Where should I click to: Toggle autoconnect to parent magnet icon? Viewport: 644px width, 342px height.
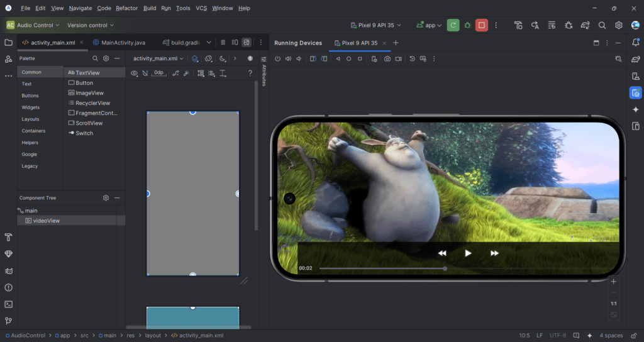coord(145,73)
